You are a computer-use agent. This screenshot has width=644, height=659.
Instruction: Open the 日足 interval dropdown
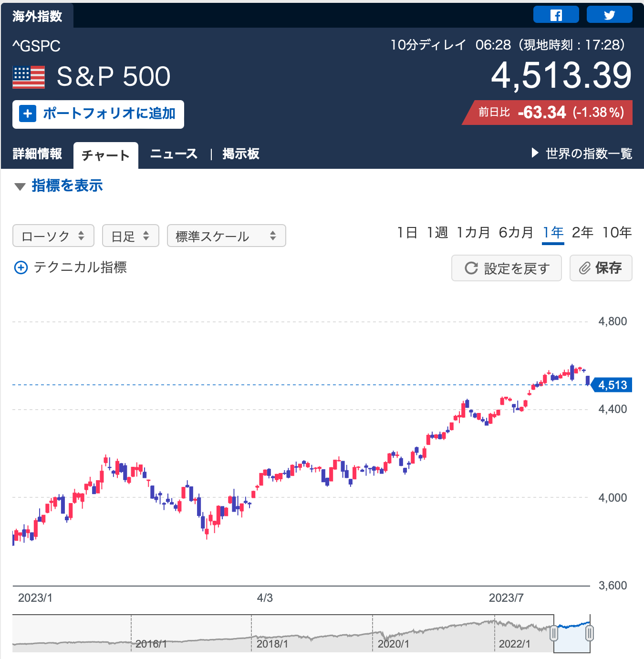[130, 236]
